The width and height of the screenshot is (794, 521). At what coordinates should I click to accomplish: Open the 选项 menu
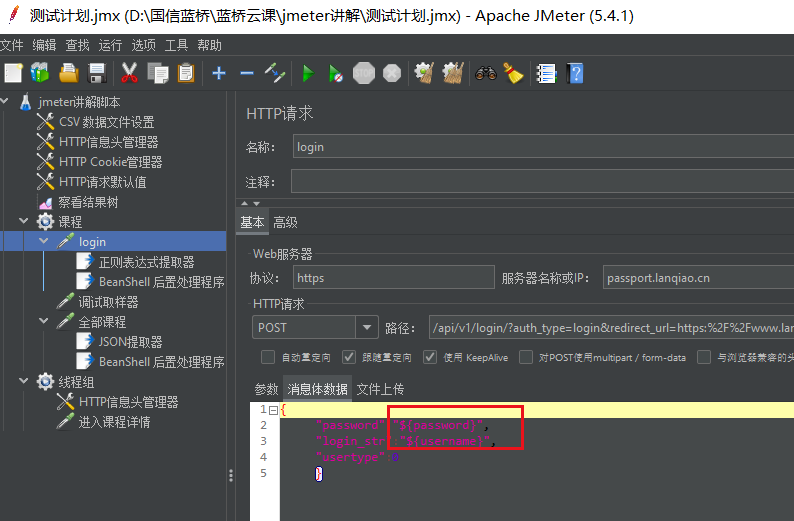(144, 46)
